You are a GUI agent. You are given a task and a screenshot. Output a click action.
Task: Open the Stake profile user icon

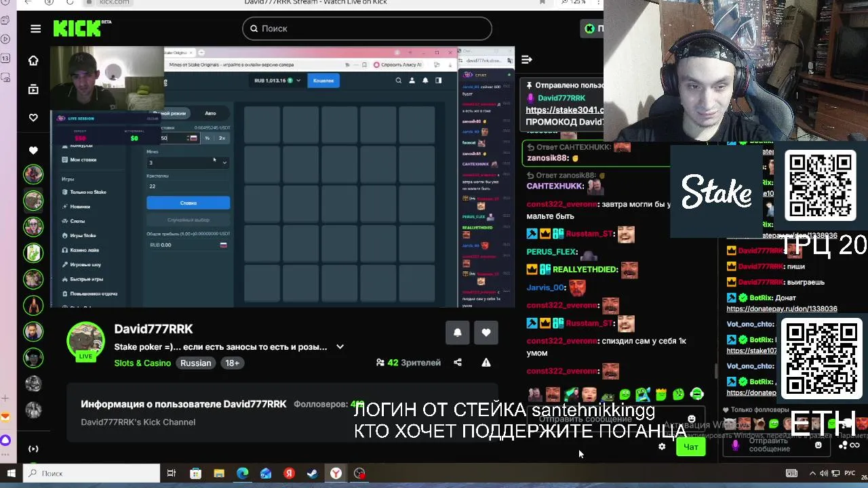point(412,81)
